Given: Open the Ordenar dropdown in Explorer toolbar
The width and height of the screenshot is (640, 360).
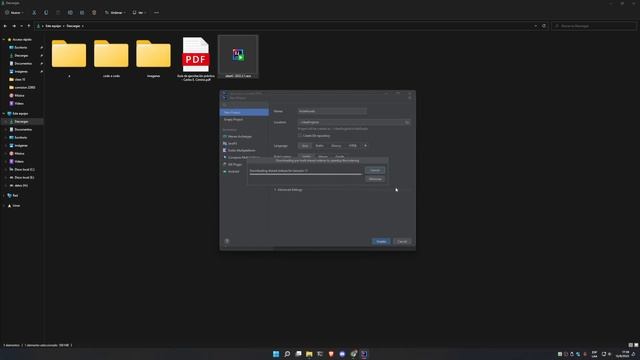Looking at the screenshot, I should pos(116,13).
